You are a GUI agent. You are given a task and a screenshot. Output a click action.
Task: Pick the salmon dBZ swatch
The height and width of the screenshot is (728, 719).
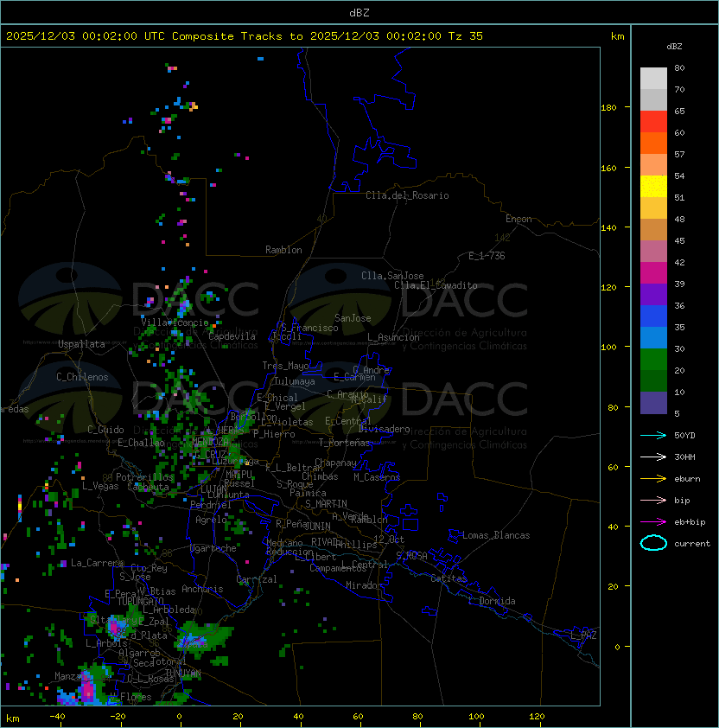point(653,165)
